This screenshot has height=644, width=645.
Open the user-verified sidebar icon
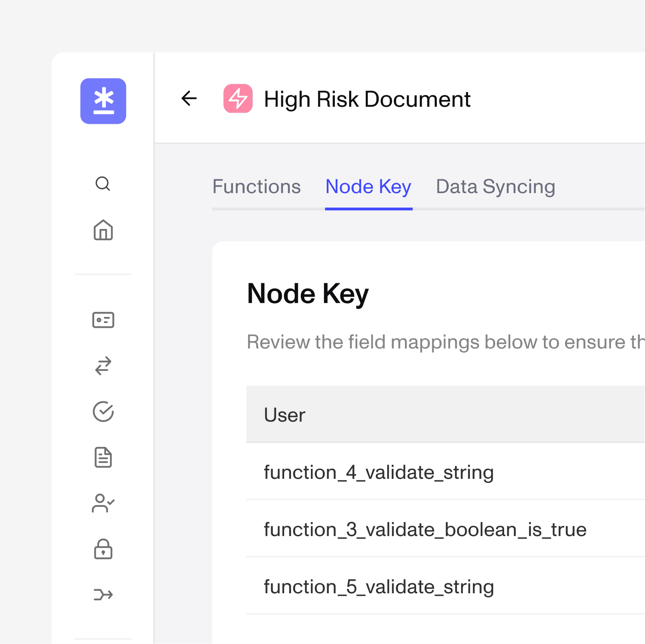coord(103,503)
